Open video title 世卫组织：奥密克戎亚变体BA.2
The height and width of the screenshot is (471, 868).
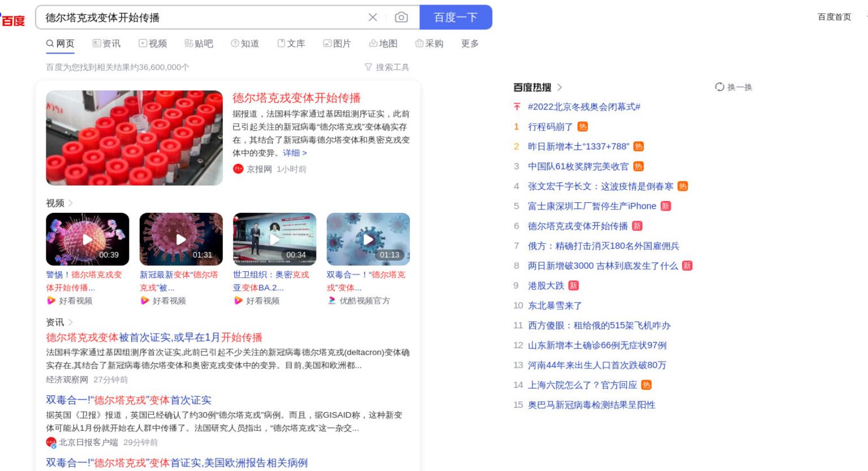click(271, 281)
